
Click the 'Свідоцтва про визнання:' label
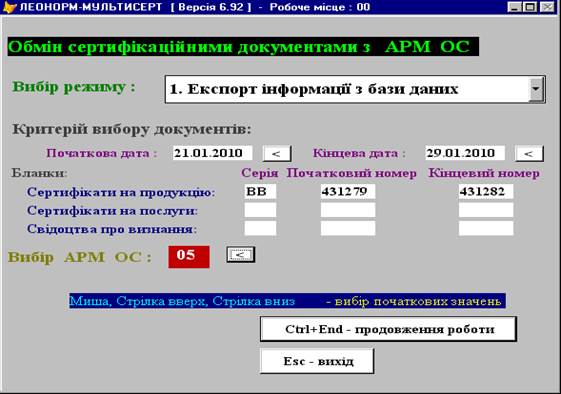112,229
